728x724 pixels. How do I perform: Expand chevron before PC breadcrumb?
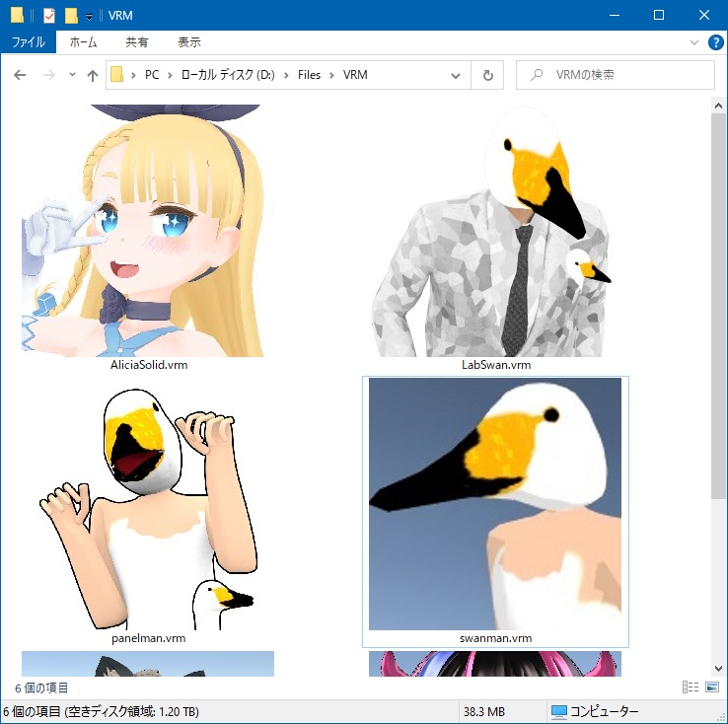point(134,75)
